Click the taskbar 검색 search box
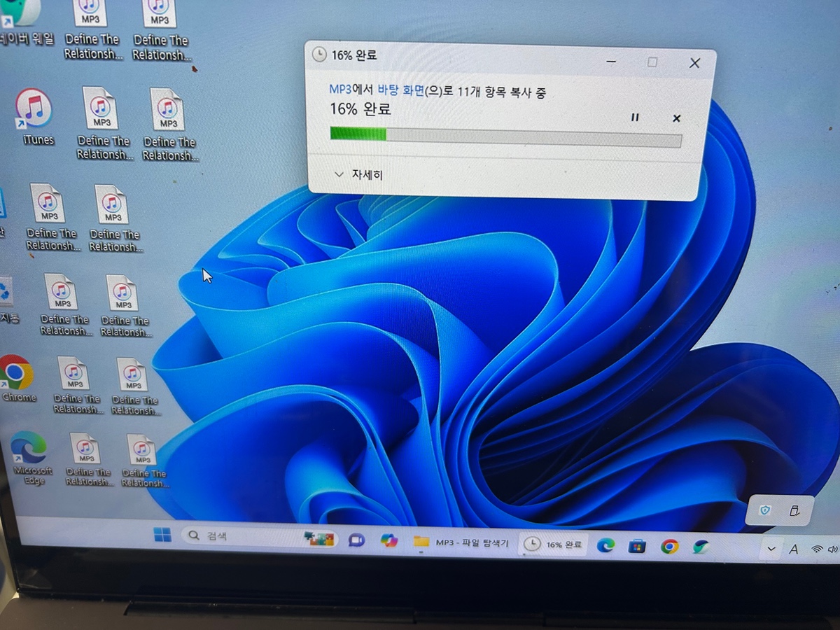840x630 pixels. click(x=238, y=537)
